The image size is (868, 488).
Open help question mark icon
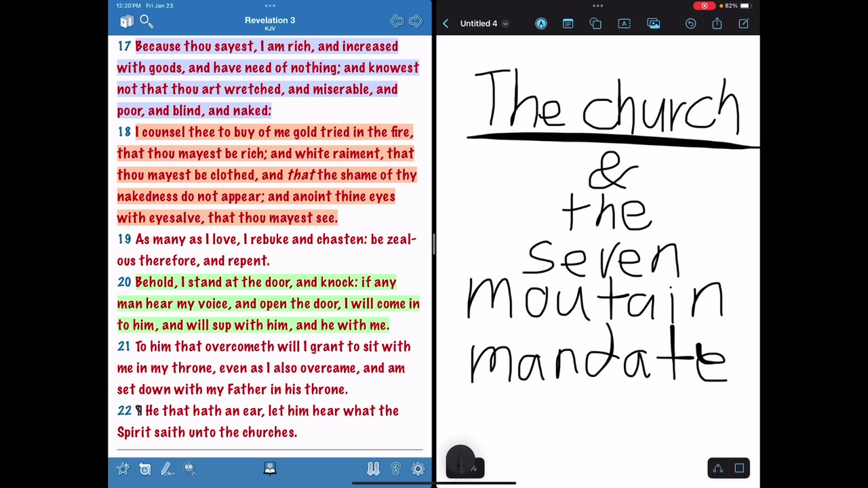(396, 469)
